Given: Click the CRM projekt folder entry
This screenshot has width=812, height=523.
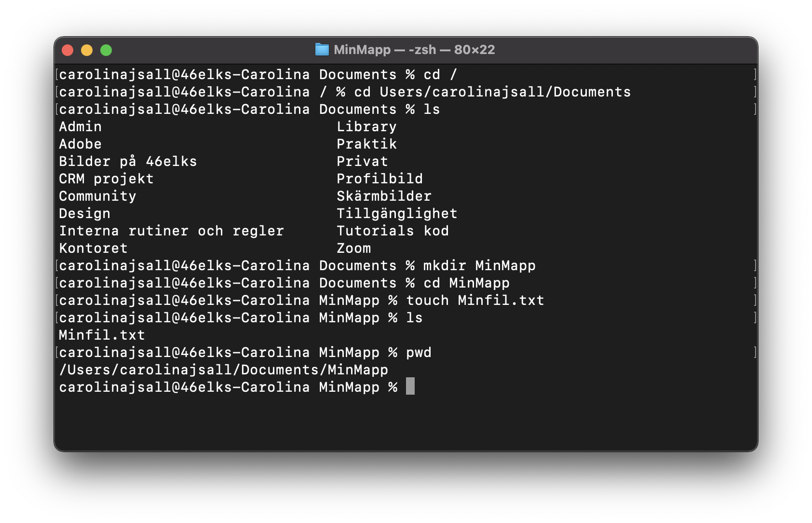Looking at the screenshot, I should click(106, 179).
